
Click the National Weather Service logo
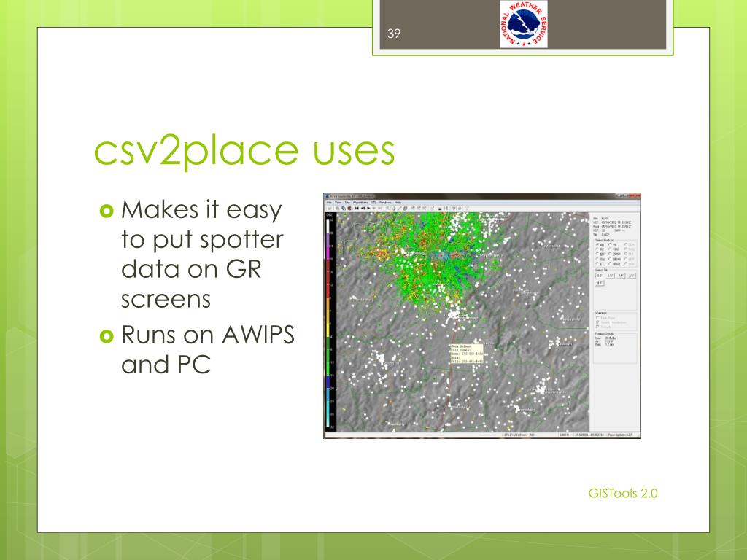pos(523,24)
